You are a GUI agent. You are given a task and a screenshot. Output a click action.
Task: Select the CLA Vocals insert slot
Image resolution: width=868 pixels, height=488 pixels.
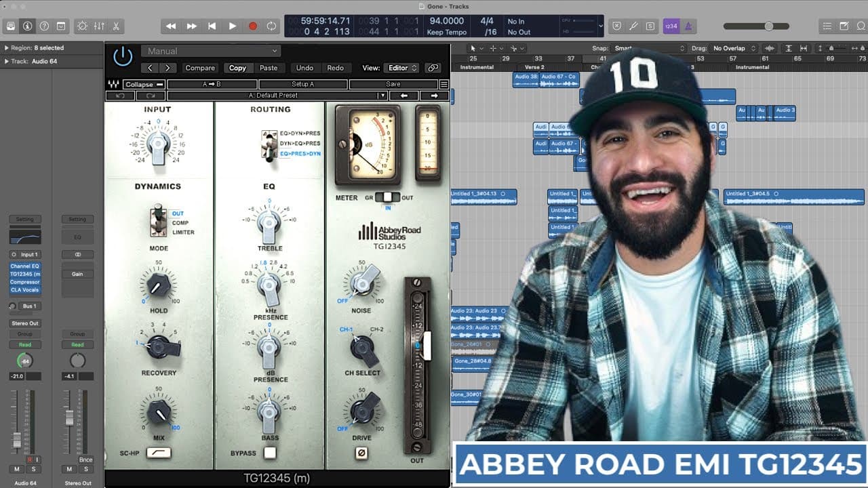[25, 290]
